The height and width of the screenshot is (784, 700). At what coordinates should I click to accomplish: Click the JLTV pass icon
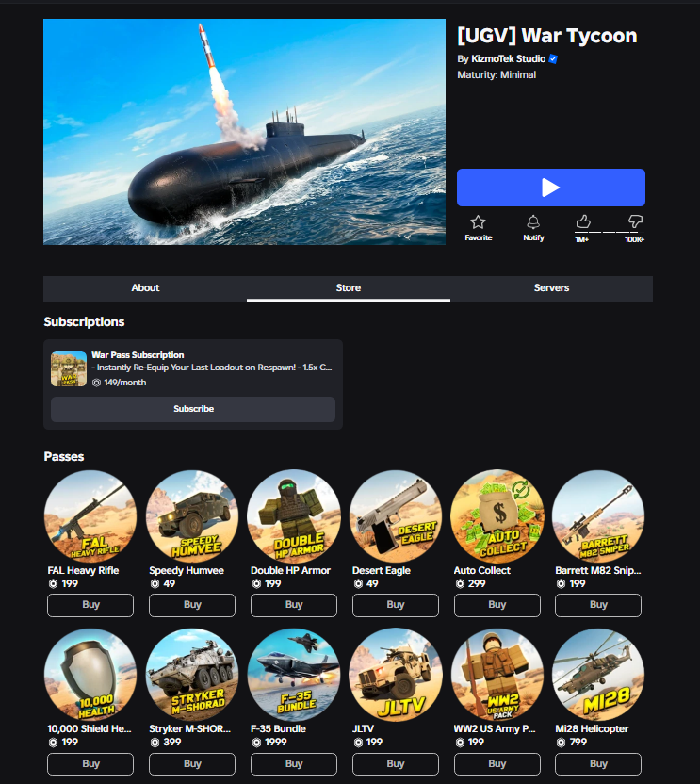(396, 675)
